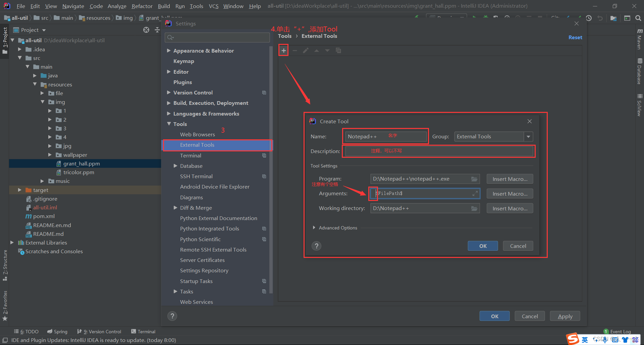The image size is (644, 345).
Task: Click the project-level icon next to Version Control
Action: [x=264, y=93]
